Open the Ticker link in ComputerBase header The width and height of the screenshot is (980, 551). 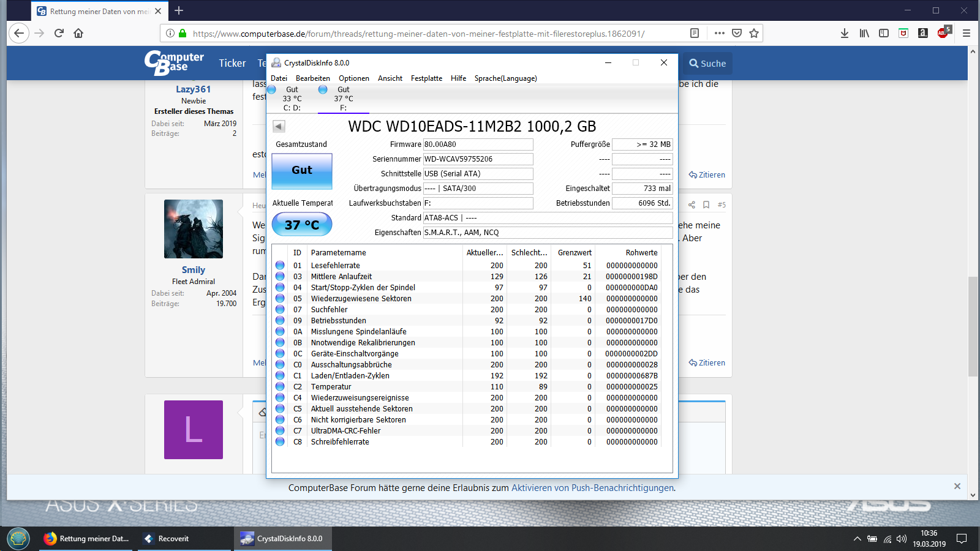tap(232, 63)
